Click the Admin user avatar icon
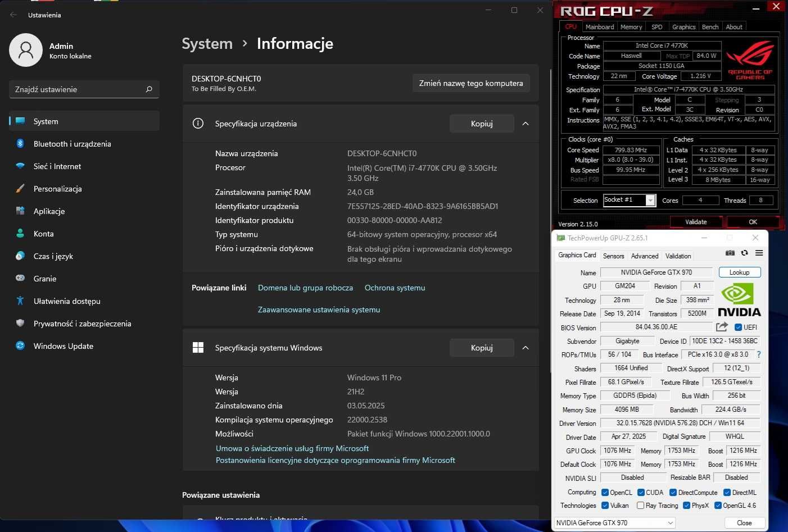The width and height of the screenshot is (788, 532). coord(26,50)
